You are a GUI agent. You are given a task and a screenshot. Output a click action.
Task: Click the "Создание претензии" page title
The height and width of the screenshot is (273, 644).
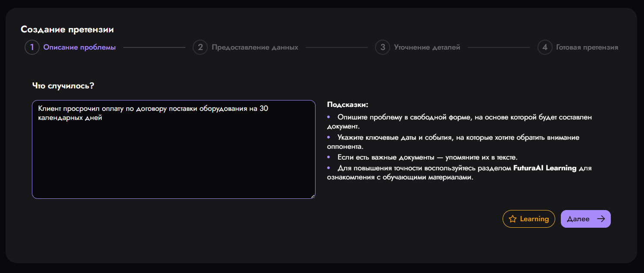pos(67,29)
